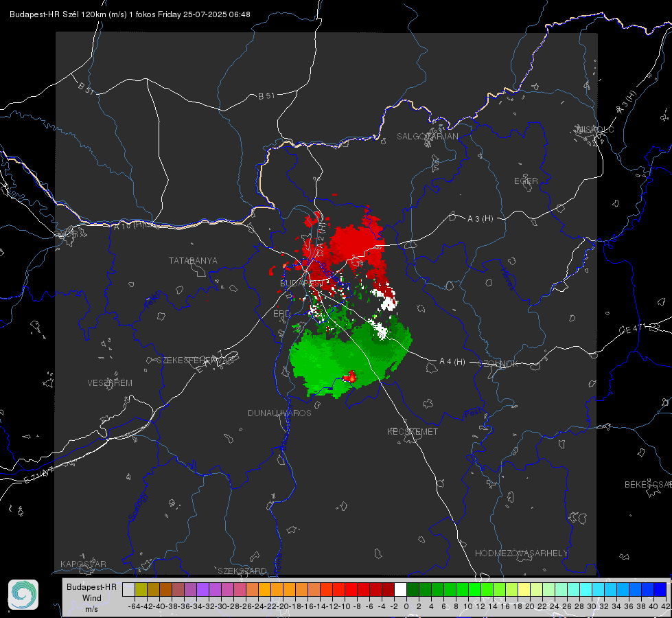The height and width of the screenshot is (618, 672).
Task: Click the EGER city label
Action: click(526, 181)
